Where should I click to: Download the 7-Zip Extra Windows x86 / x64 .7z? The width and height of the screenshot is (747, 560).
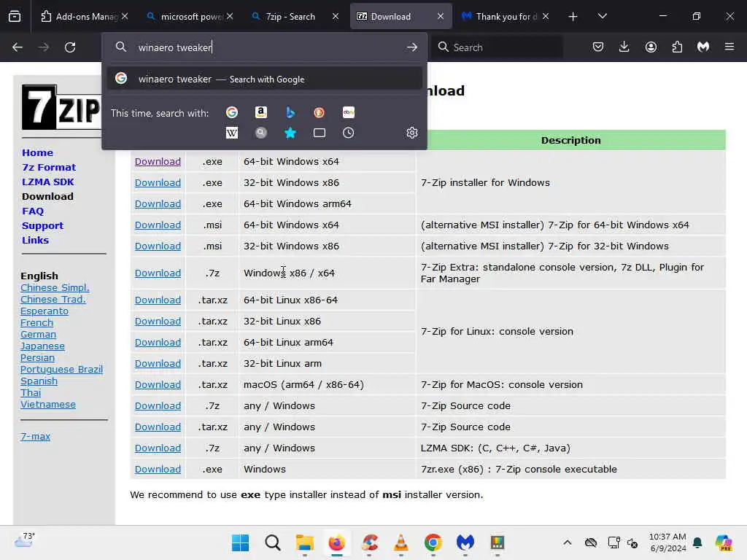point(158,273)
